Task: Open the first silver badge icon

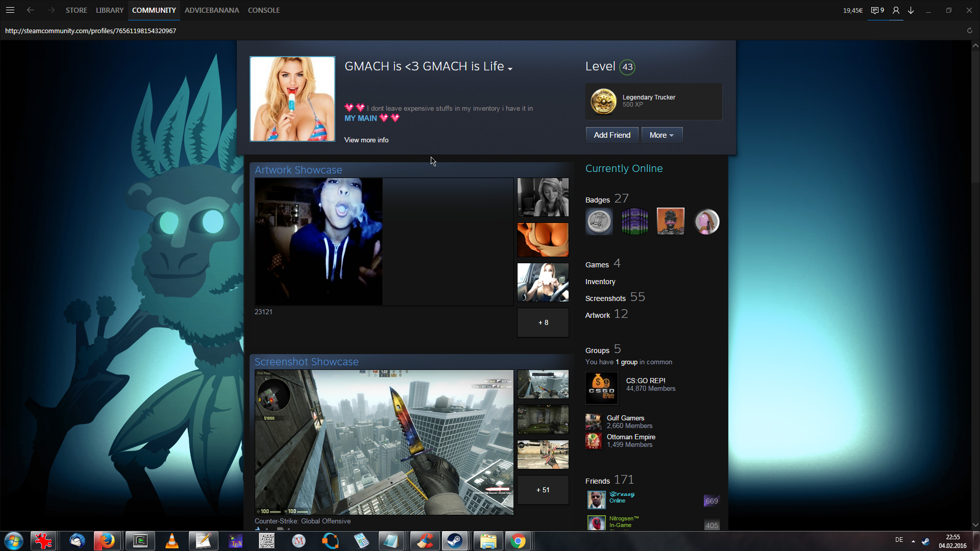Action: coord(599,221)
